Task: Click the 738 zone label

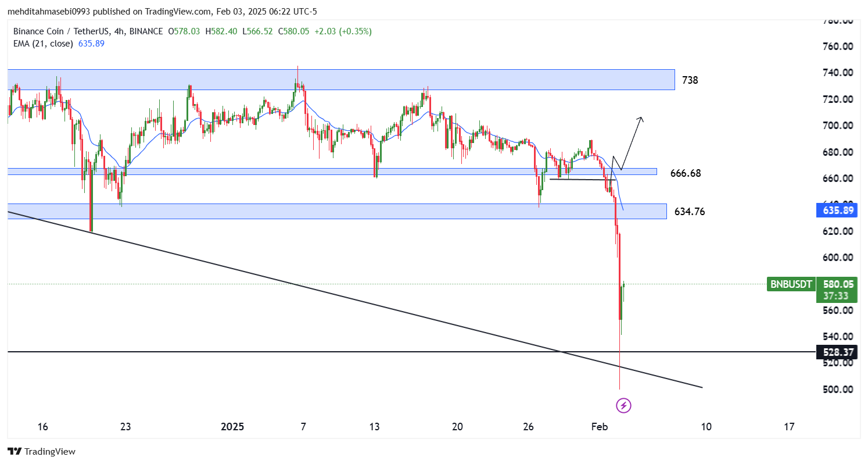Action: pos(690,80)
